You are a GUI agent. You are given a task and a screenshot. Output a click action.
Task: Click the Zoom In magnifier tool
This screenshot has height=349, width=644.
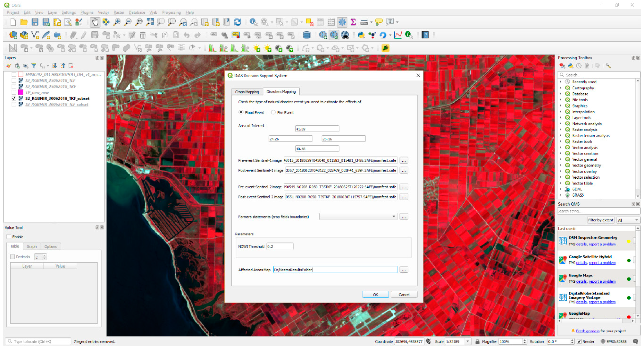coord(117,22)
